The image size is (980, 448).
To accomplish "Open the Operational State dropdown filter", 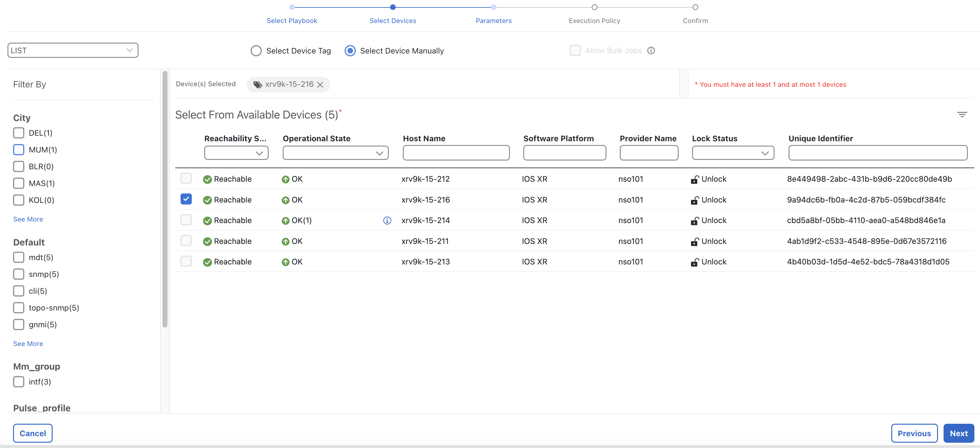I will coord(336,152).
